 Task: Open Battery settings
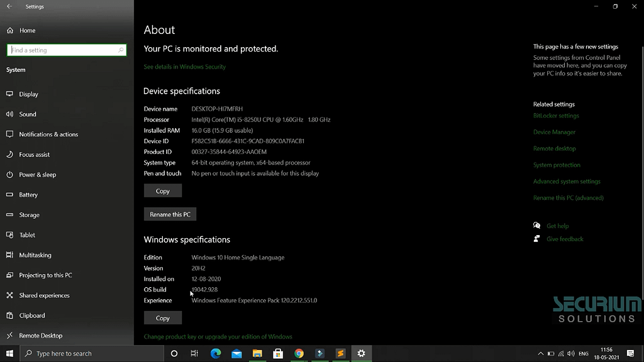tap(28, 195)
